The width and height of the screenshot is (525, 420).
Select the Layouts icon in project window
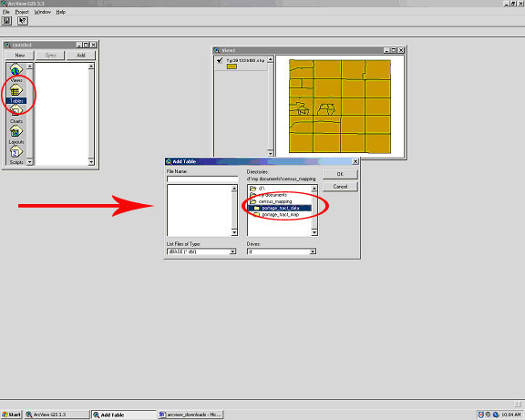[x=16, y=131]
